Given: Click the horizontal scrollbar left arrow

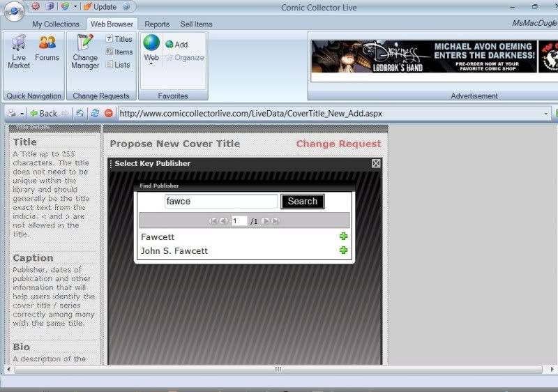Looking at the screenshot, I should click(8, 369).
